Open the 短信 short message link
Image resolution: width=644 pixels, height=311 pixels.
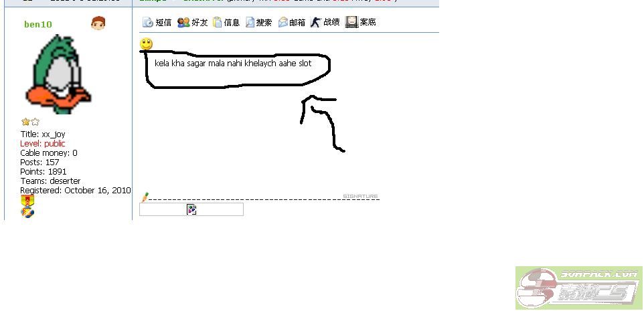click(x=157, y=23)
